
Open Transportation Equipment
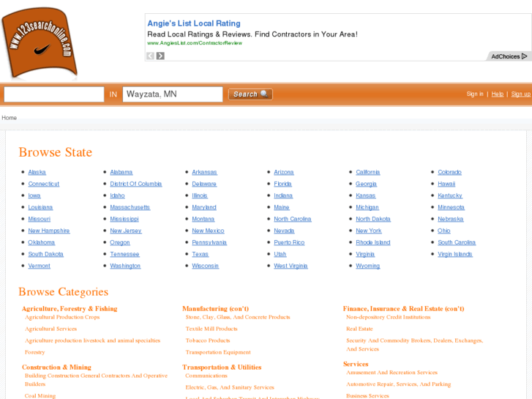click(218, 352)
